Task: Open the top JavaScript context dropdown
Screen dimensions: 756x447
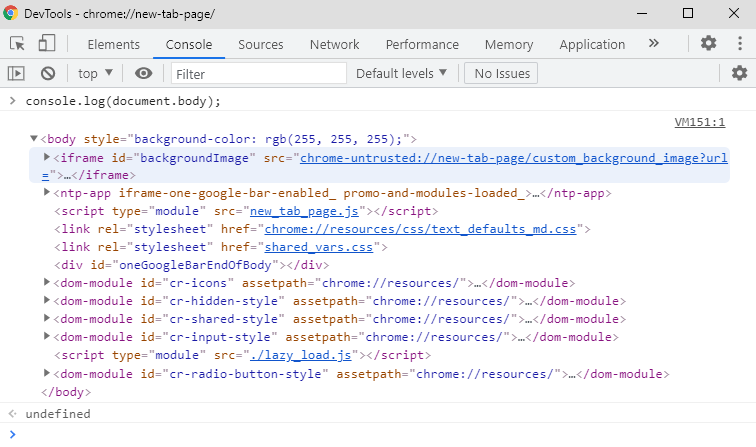Action: tap(96, 73)
